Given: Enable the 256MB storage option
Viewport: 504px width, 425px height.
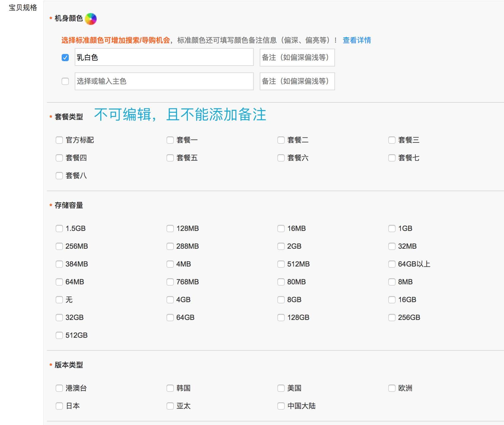Looking at the screenshot, I should [59, 246].
